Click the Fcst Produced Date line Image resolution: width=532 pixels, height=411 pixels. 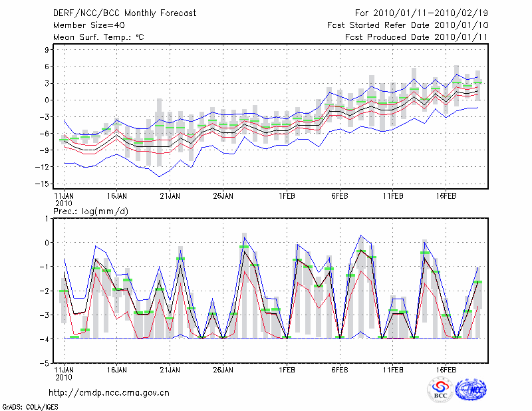coord(412,37)
